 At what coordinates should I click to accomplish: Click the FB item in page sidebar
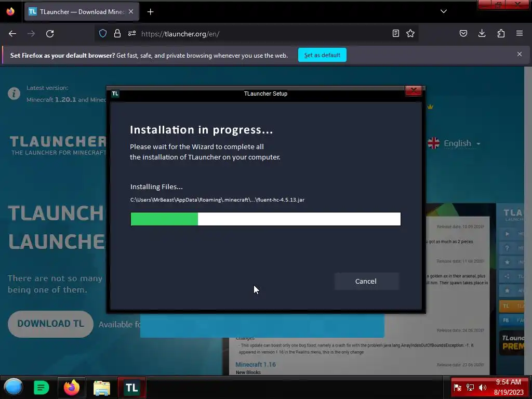(x=512, y=320)
